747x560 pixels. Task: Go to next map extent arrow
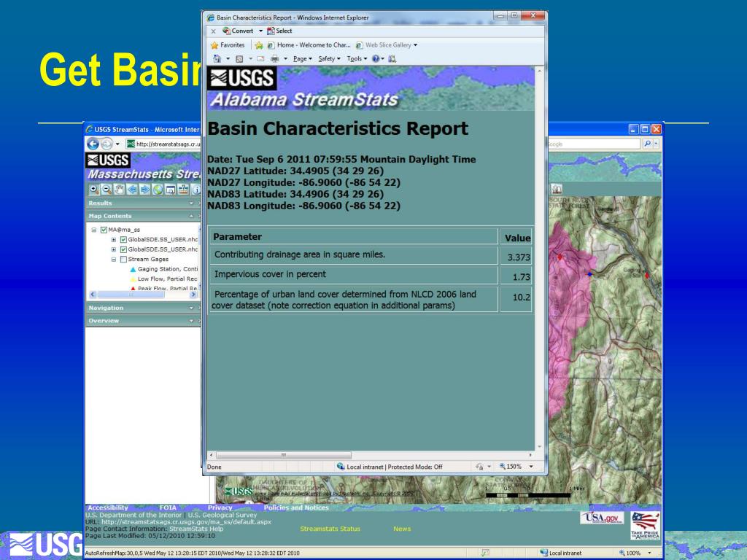coord(145,190)
